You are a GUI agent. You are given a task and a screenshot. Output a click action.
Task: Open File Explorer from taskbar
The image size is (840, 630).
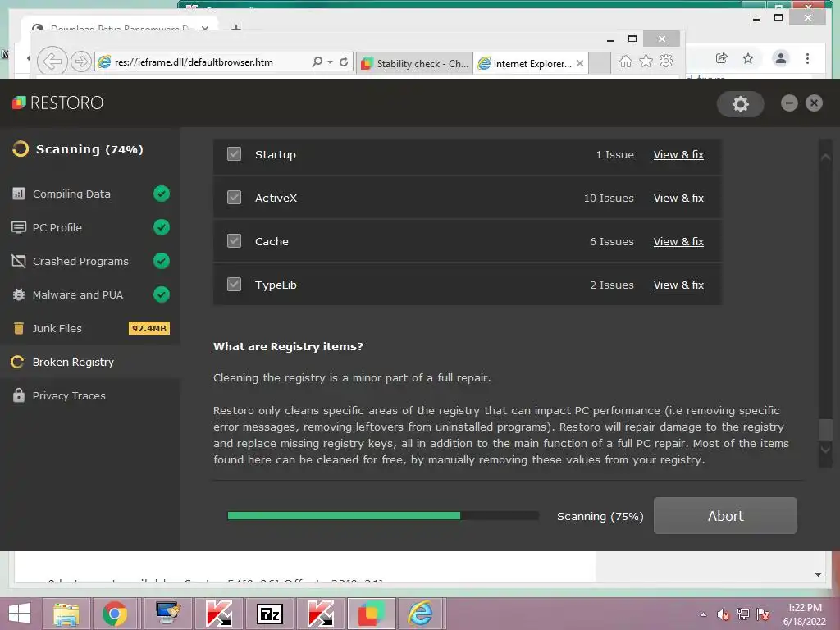[66, 614]
